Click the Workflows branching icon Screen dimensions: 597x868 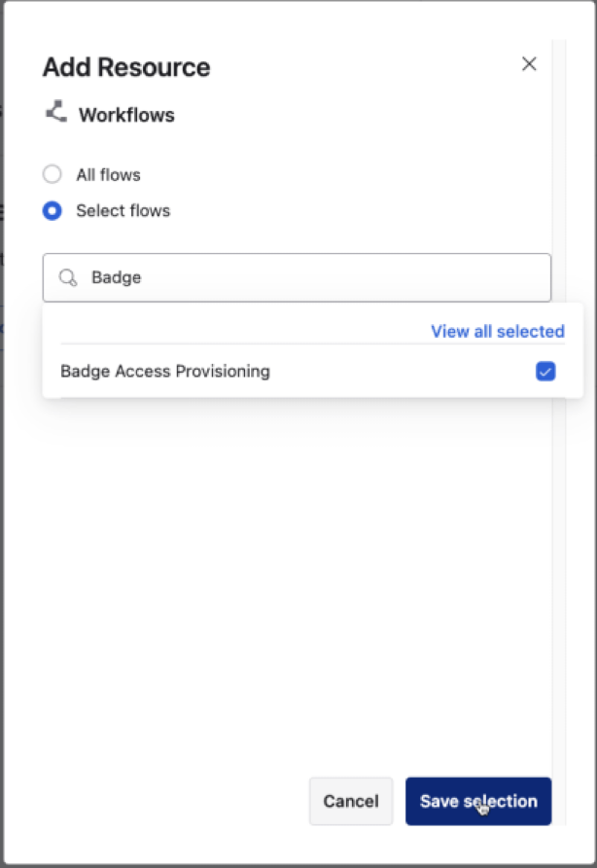coord(53,114)
